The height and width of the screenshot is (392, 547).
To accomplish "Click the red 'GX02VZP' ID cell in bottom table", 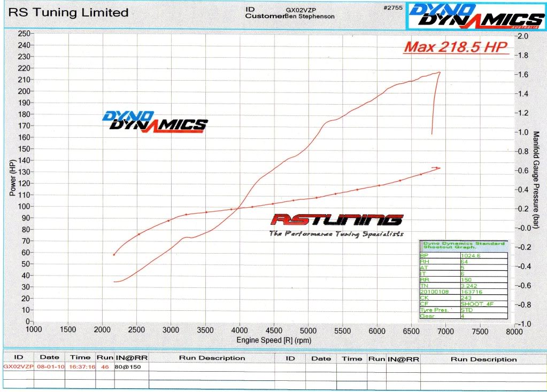I will click(18, 367).
